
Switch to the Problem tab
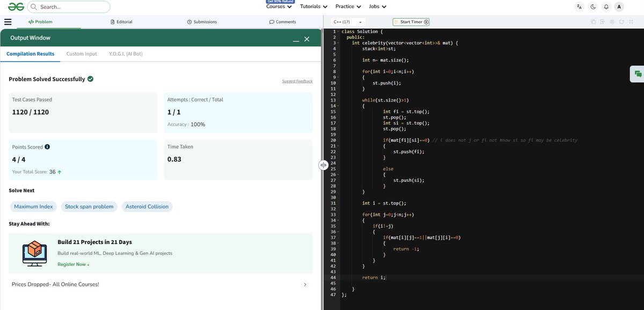click(40, 22)
